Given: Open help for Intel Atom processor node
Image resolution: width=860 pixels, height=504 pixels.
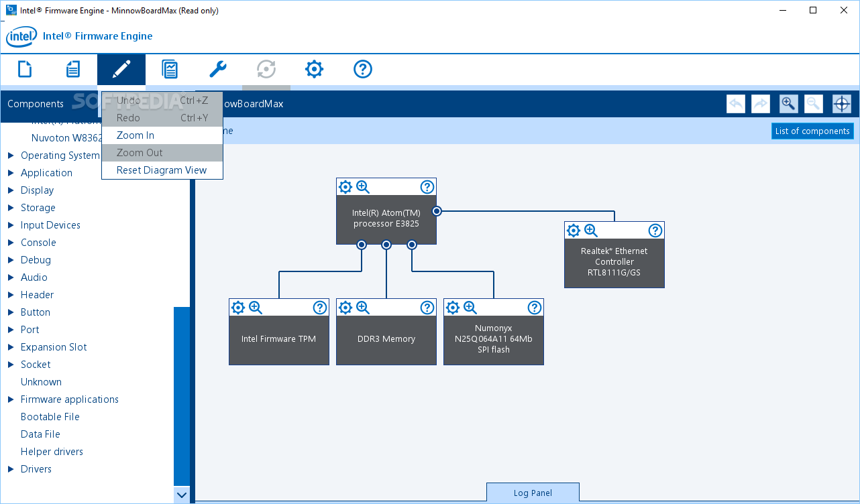Looking at the screenshot, I should point(427,187).
